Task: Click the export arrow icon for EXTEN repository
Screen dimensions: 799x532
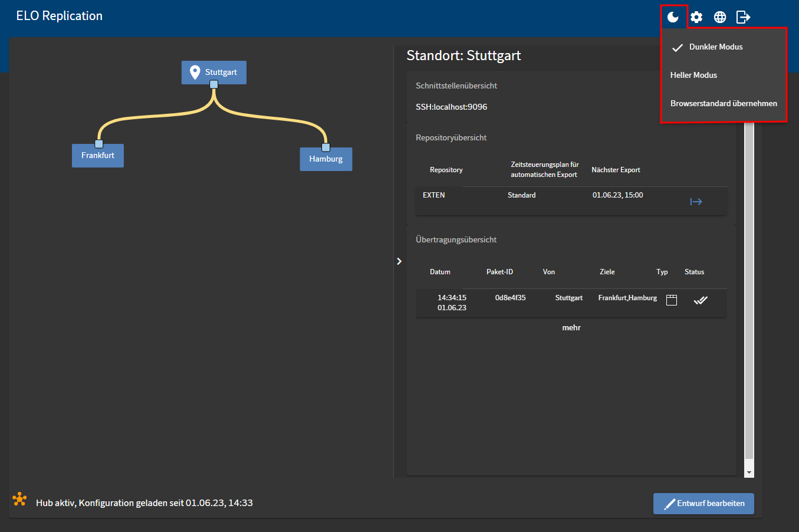Action: (x=696, y=202)
